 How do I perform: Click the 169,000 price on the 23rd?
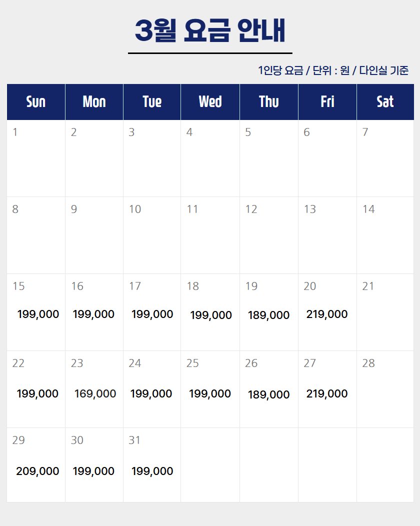(95, 394)
